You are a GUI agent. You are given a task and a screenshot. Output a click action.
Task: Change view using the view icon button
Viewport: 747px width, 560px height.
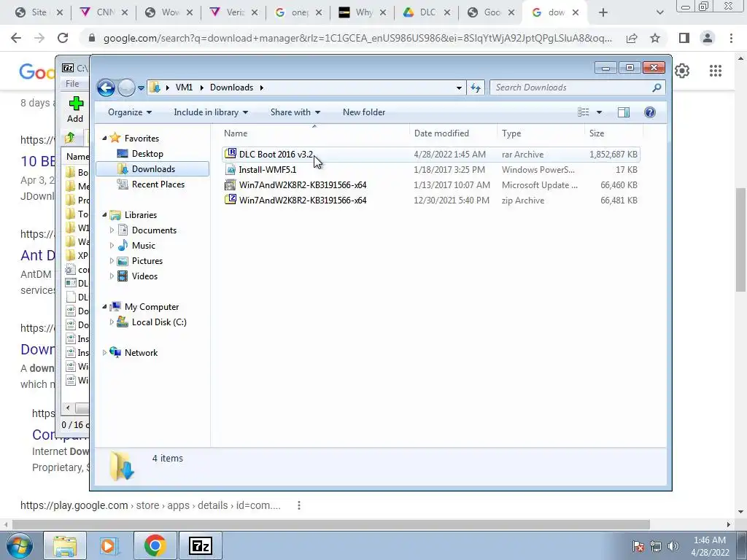583,112
